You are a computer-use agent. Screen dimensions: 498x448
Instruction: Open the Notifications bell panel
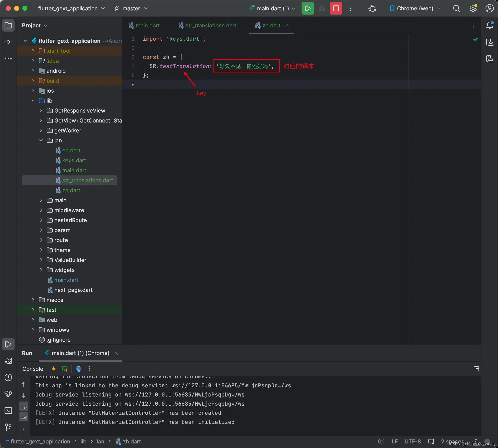click(489, 25)
